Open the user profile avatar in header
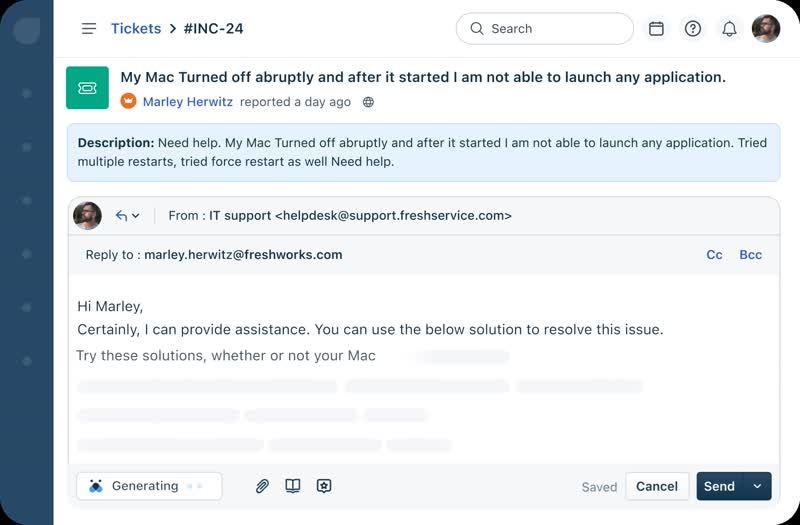The image size is (800, 525). click(766, 29)
